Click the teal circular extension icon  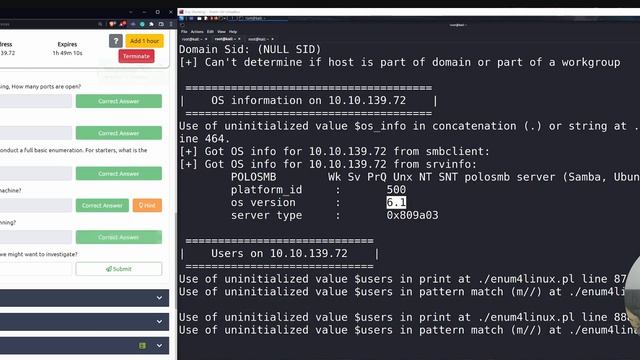pyautogui.click(x=142, y=24)
